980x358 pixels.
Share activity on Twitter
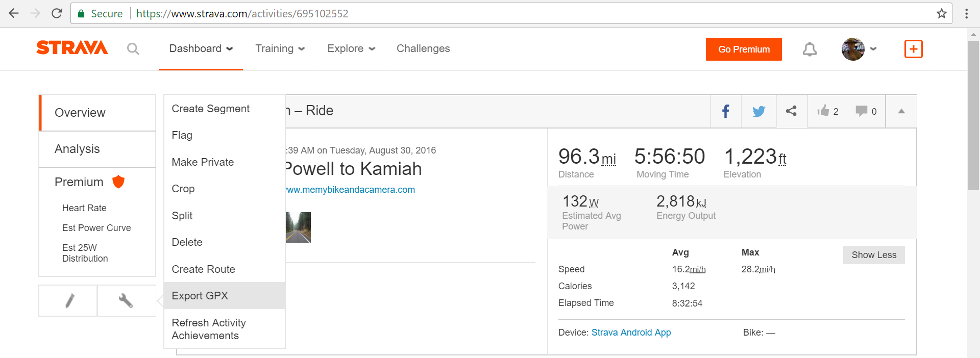click(x=758, y=111)
